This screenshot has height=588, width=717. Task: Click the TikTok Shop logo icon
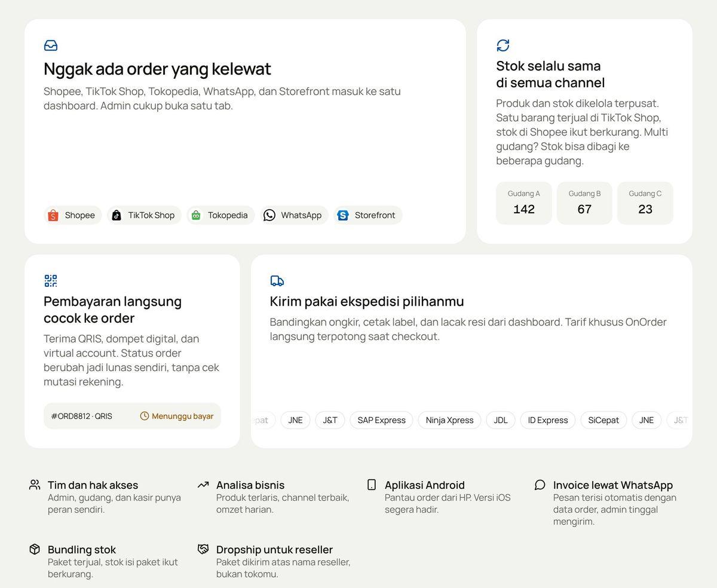(117, 215)
